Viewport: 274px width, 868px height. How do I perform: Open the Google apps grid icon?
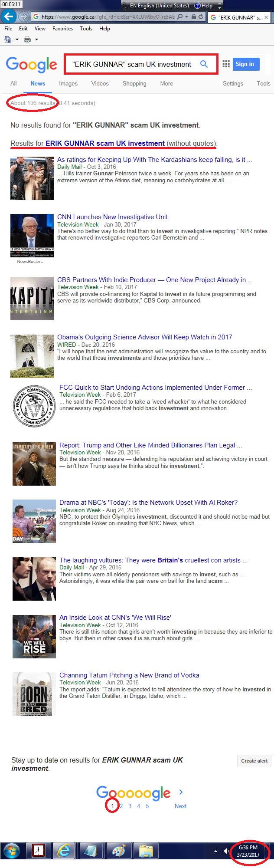226,64
